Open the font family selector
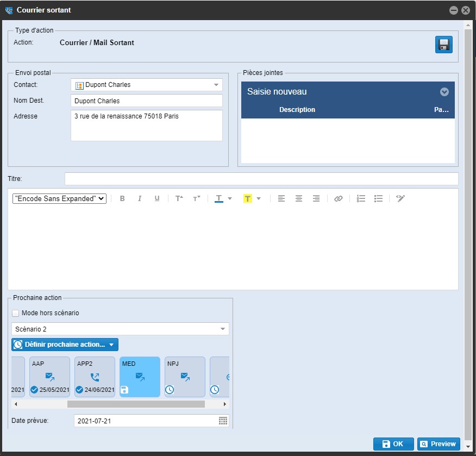The width and height of the screenshot is (476, 456). tap(59, 199)
